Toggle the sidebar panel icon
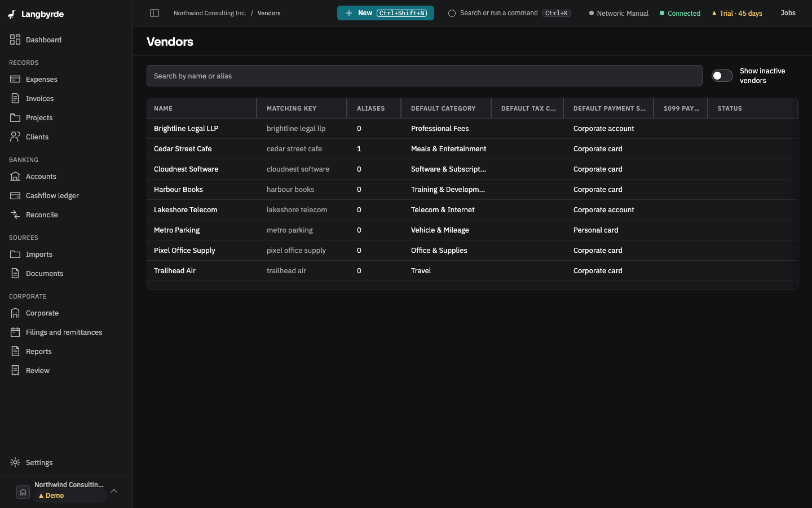 155,13
